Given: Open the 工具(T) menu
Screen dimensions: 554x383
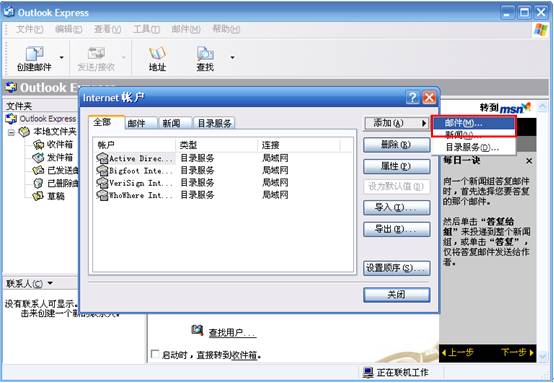Looking at the screenshot, I should click(x=146, y=29).
